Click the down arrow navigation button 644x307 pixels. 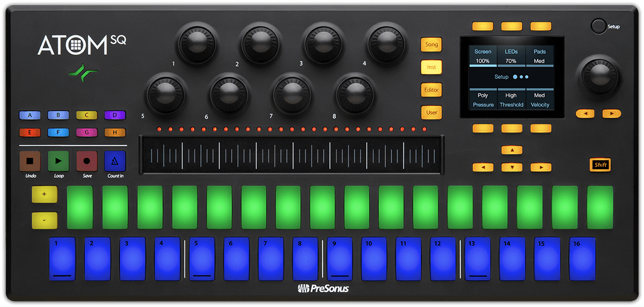click(512, 167)
